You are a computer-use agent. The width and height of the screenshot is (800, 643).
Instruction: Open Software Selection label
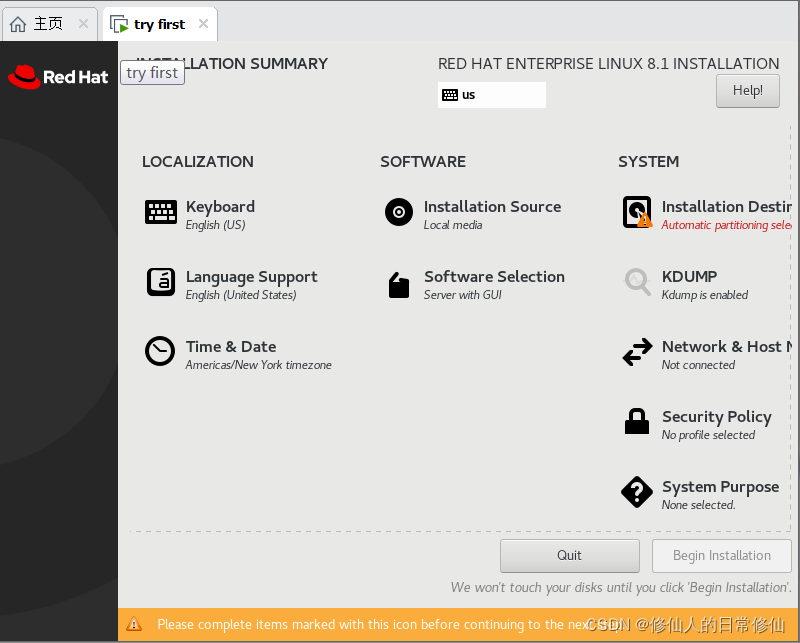point(494,277)
